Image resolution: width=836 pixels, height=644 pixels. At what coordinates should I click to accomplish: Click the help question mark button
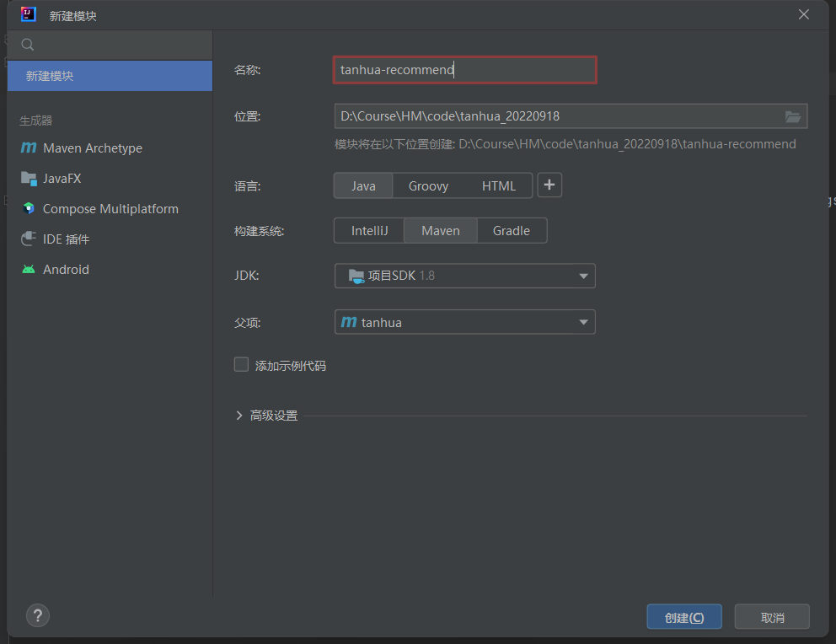coord(37,615)
